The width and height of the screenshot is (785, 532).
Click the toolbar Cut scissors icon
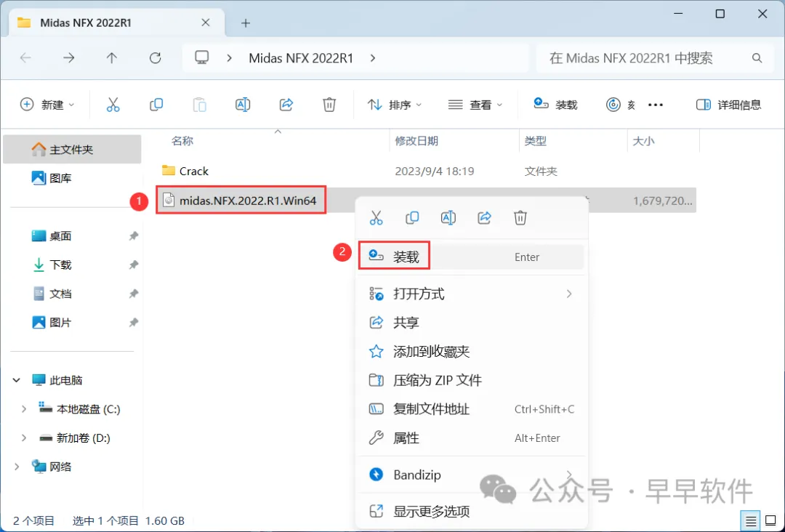click(x=113, y=105)
